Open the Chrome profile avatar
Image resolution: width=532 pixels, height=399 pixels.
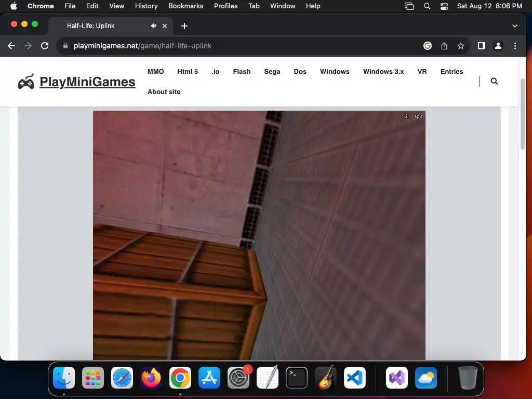[498, 46]
